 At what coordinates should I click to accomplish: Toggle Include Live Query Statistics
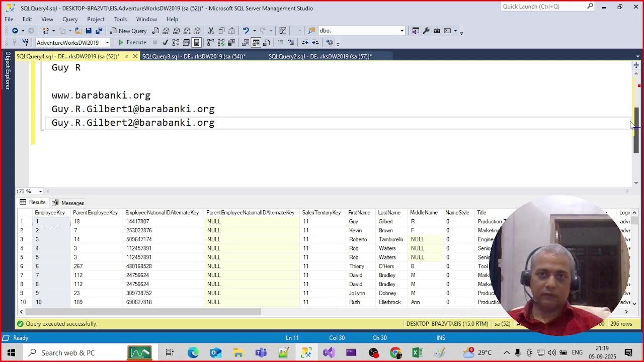[x=221, y=43]
